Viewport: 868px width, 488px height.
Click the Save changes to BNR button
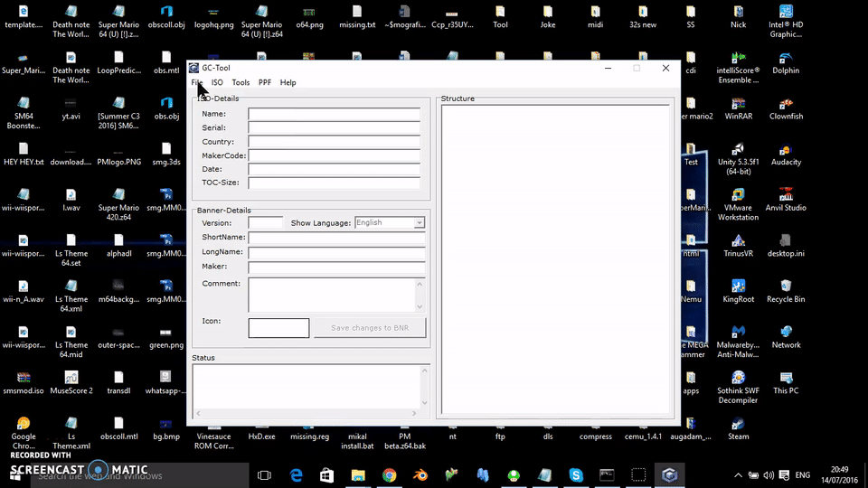click(x=369, y=328)
